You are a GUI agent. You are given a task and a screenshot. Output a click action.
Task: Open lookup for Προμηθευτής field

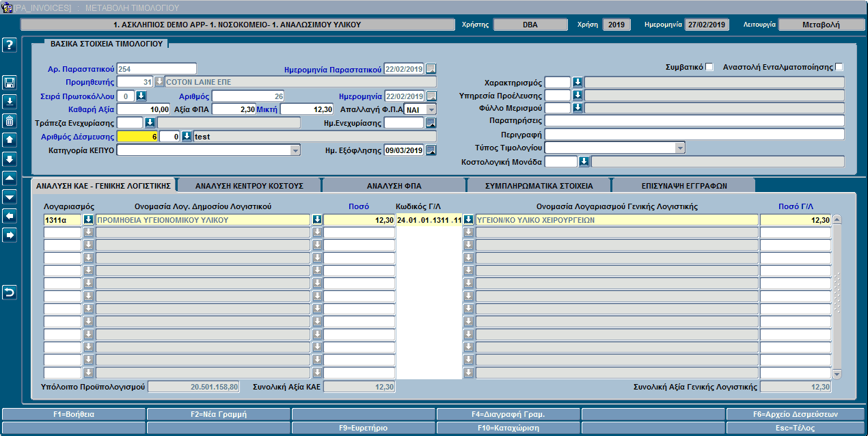pos(159,82)
